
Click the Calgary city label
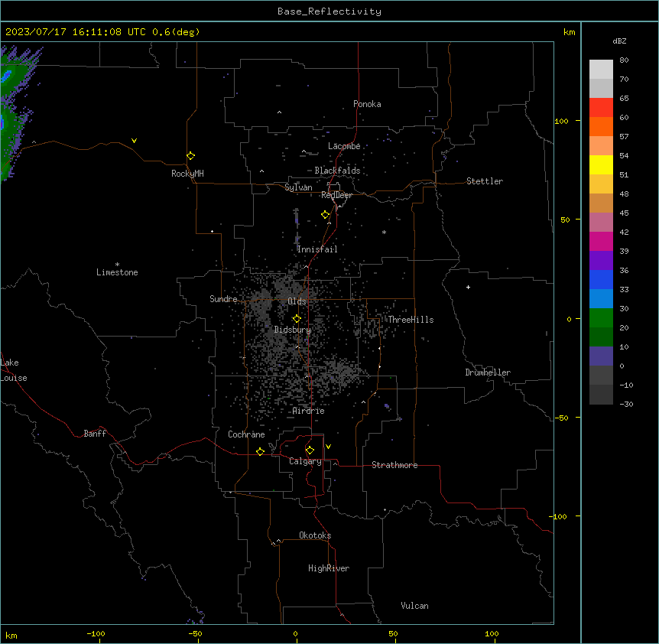click(x=306, y=461)
